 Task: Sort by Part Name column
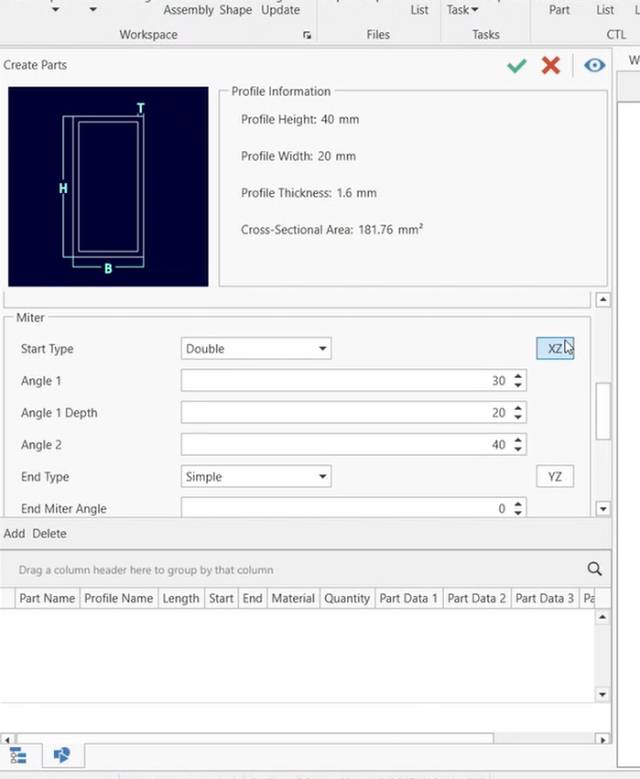(x=47, y=598)
